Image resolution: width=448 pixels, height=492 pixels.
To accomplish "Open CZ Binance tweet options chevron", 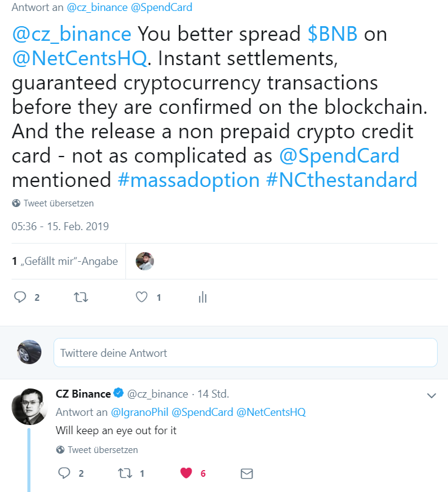I will point(432,395).
